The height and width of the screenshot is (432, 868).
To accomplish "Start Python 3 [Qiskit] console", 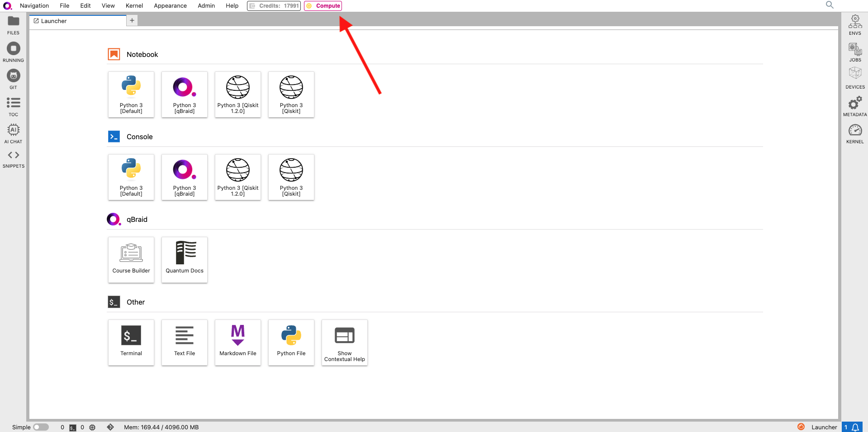I will coord(291,177).
